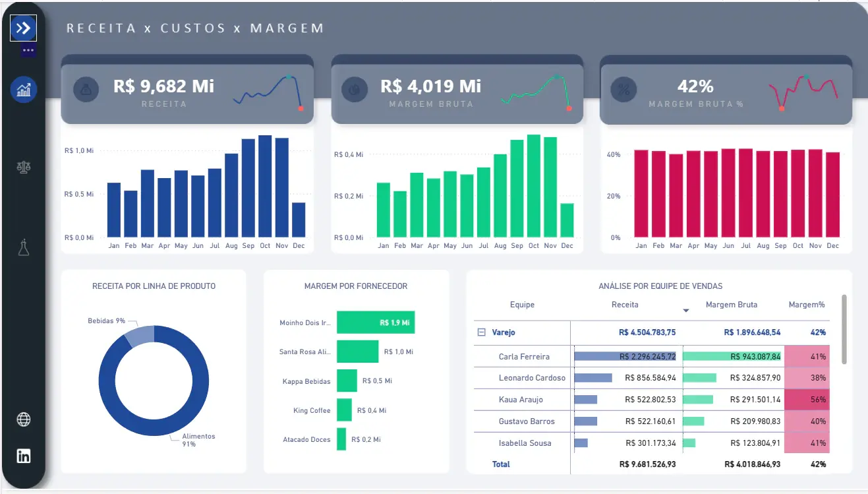The width and height of the screenshot is (868, 494).
Task: Select the Isabella Sousa row name
Action: [525, 443]
